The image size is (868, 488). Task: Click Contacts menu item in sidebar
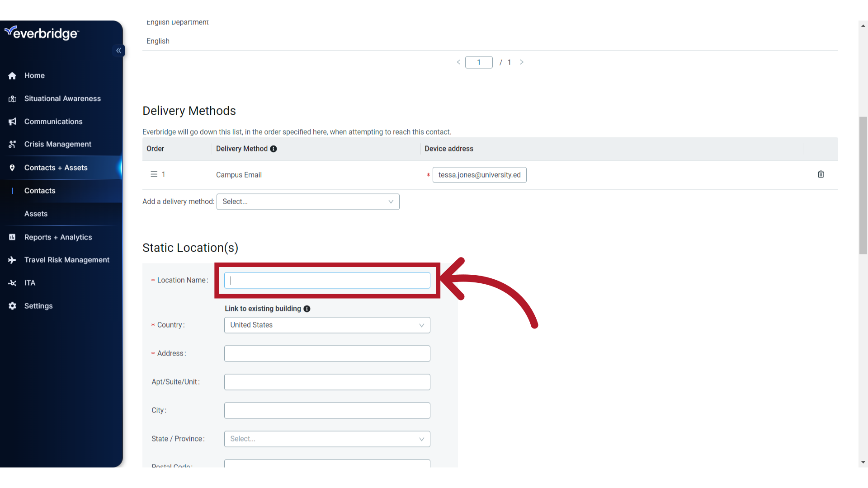[39, 190]
